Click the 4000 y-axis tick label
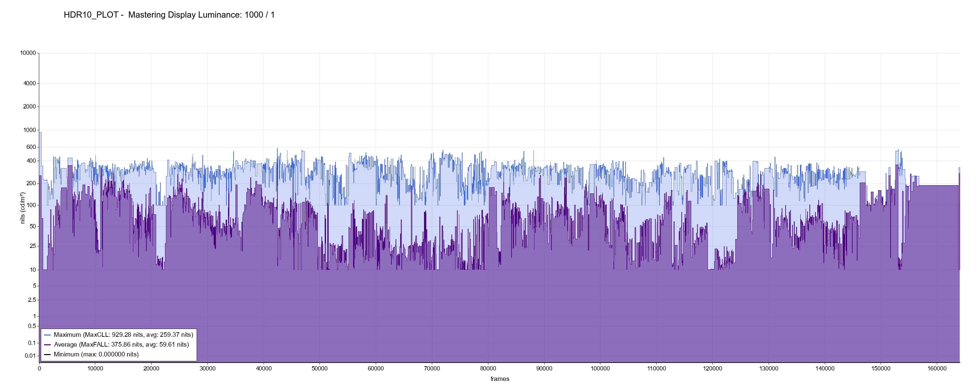The height and width of the screenshot is (392, 980). pos(30,83)
